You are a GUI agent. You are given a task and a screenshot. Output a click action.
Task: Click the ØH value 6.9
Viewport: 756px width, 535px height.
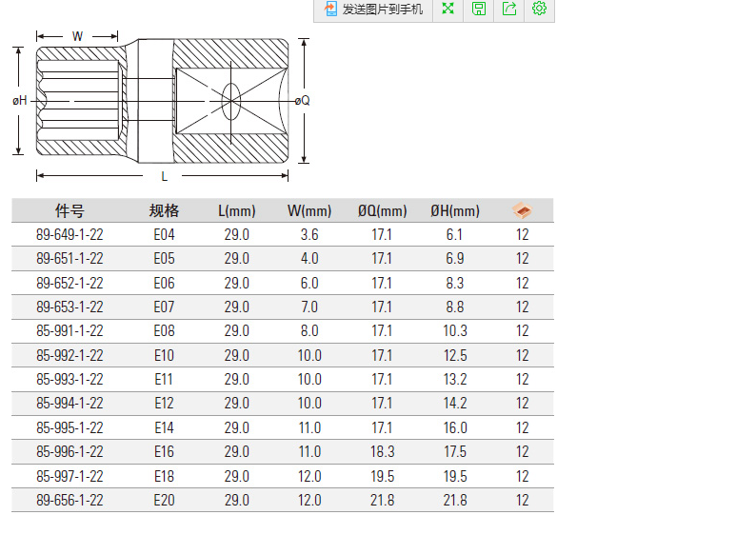coord(455,259)
